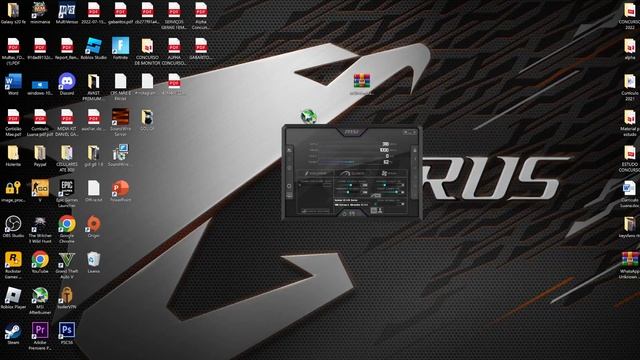Launch PowerPoint from the desktop
The height and width of the screenshot is (360, 640).
click(x=120, y=191)
